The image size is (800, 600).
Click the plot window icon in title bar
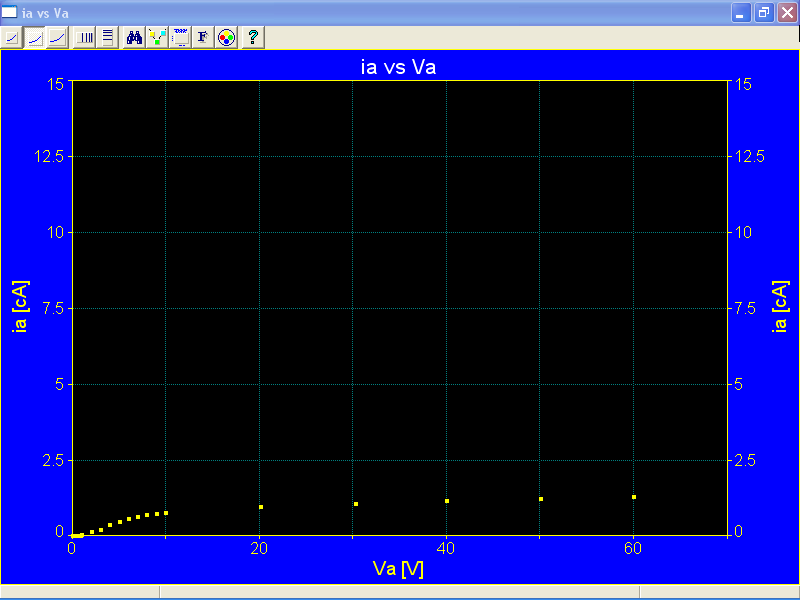click(10, 12)
